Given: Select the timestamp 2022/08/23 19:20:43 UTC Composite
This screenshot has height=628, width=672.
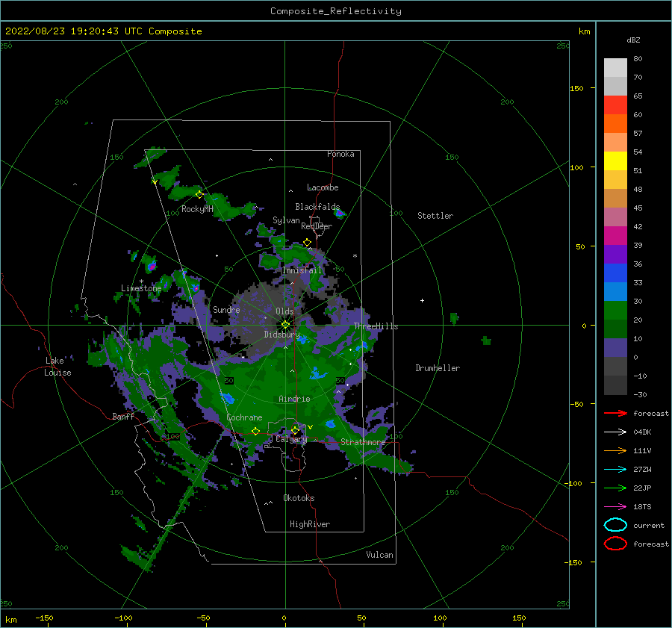Looking at the screenshot, I should coord(103,31).
